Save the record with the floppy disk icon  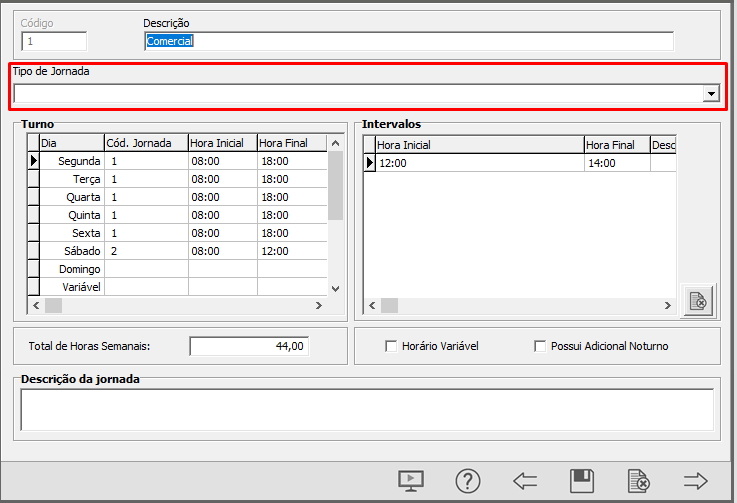click(x=582, y=480)
